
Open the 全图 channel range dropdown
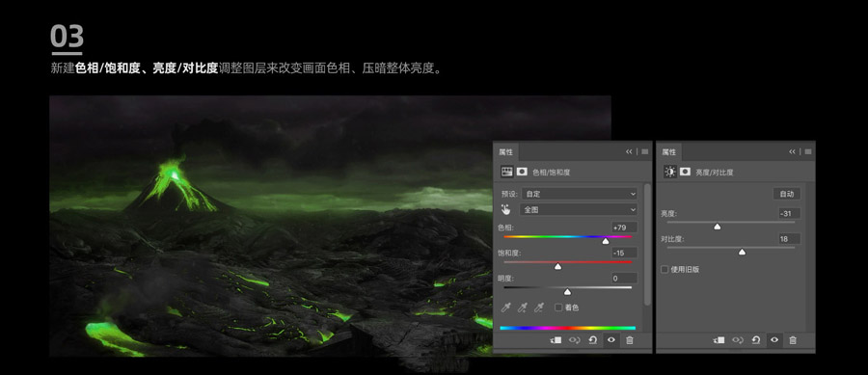pos(578,209)
